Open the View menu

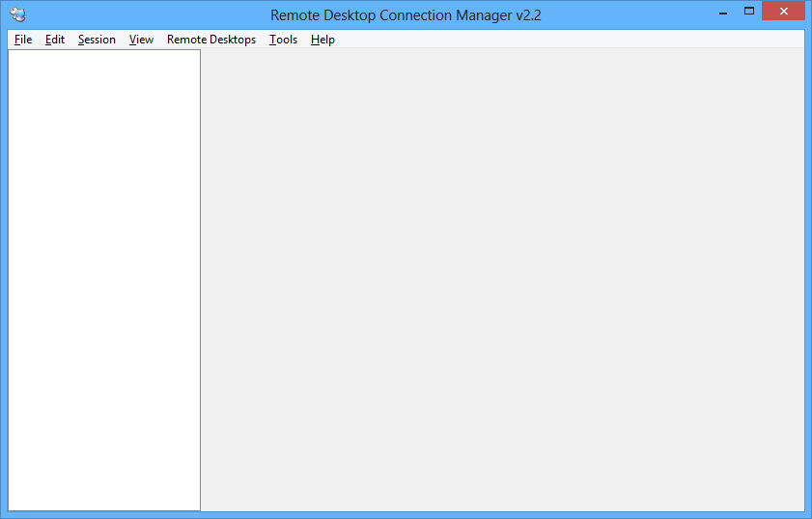[x=141, y=40]
